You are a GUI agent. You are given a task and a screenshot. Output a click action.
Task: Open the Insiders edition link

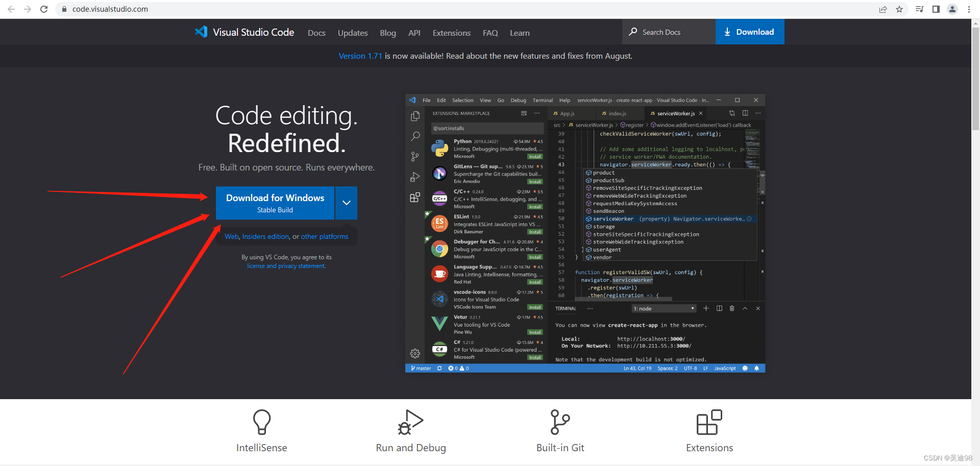point(266,237)
